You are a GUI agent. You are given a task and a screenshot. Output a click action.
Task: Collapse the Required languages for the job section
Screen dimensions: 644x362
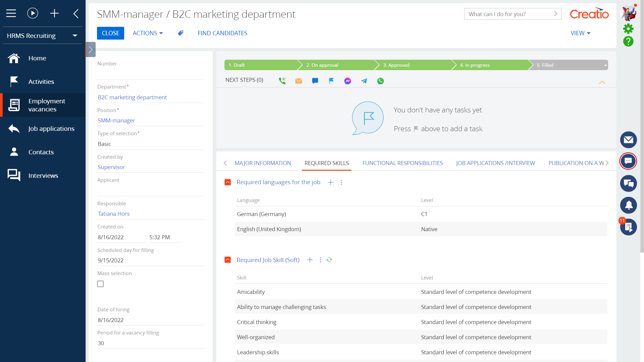tap(228, 182)
